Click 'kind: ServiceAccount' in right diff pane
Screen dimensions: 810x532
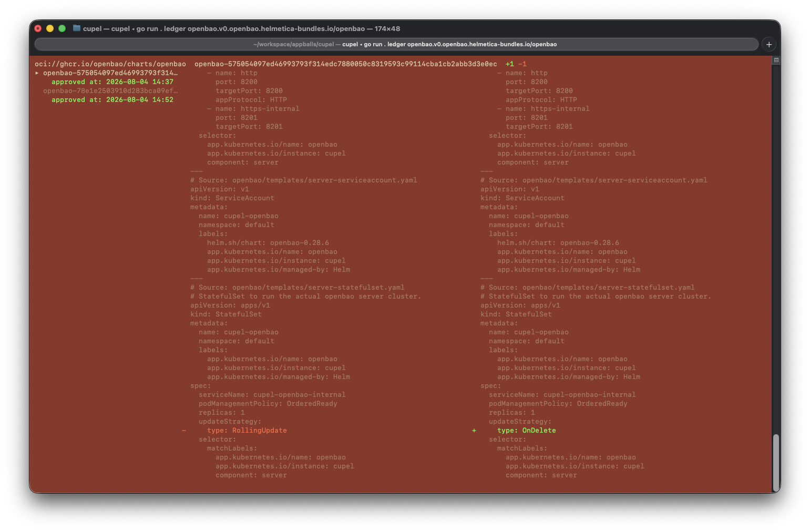522,198
